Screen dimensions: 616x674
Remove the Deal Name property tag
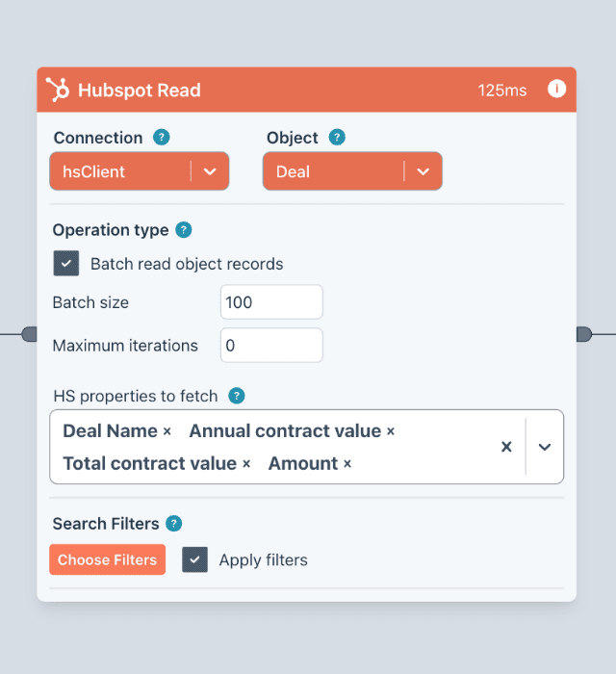(x=167, y=431)
